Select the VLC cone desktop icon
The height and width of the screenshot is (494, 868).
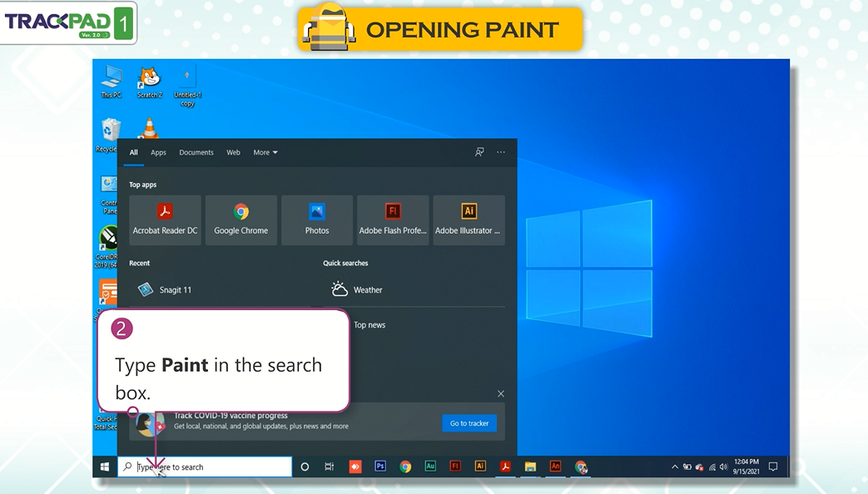[149, 128]
